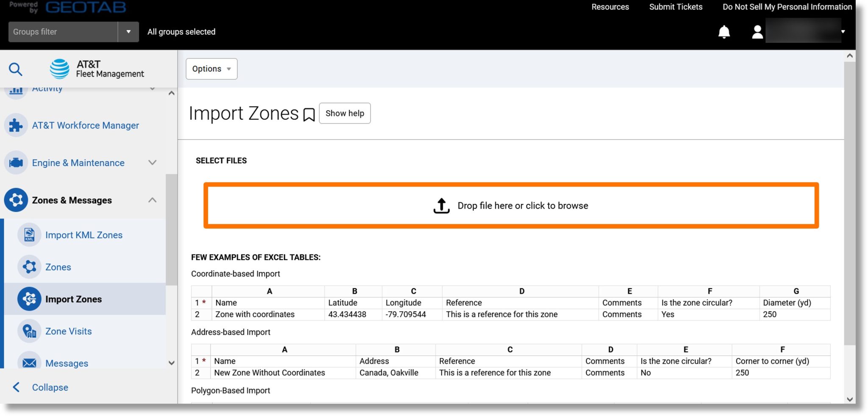868x416 pixels.
Task: Select Submit Tickets in the top bar
Action: point(675,7)
